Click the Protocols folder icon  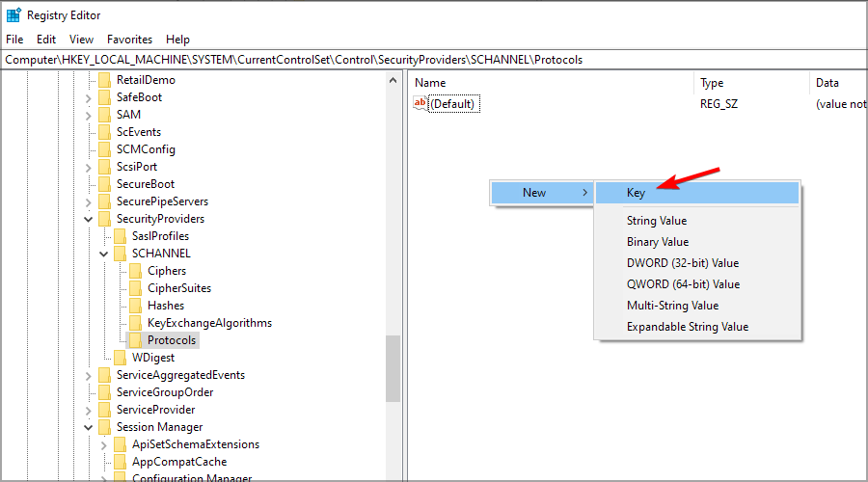click(136, 340)
